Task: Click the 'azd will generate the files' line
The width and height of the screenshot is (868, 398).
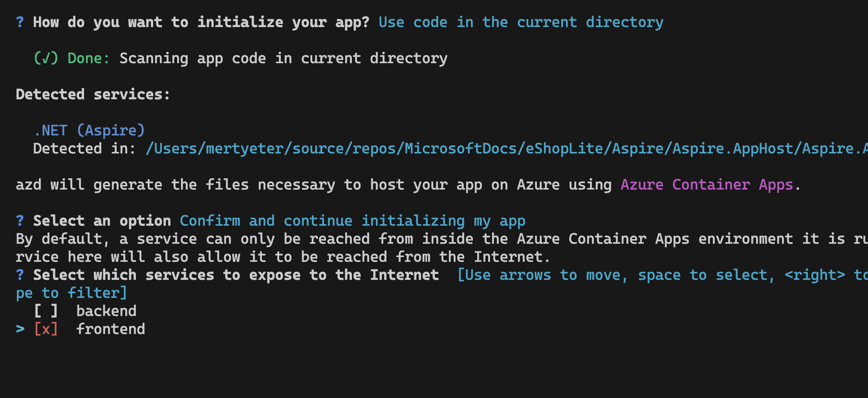Action: pyautogui.click(x=408, y=184)
